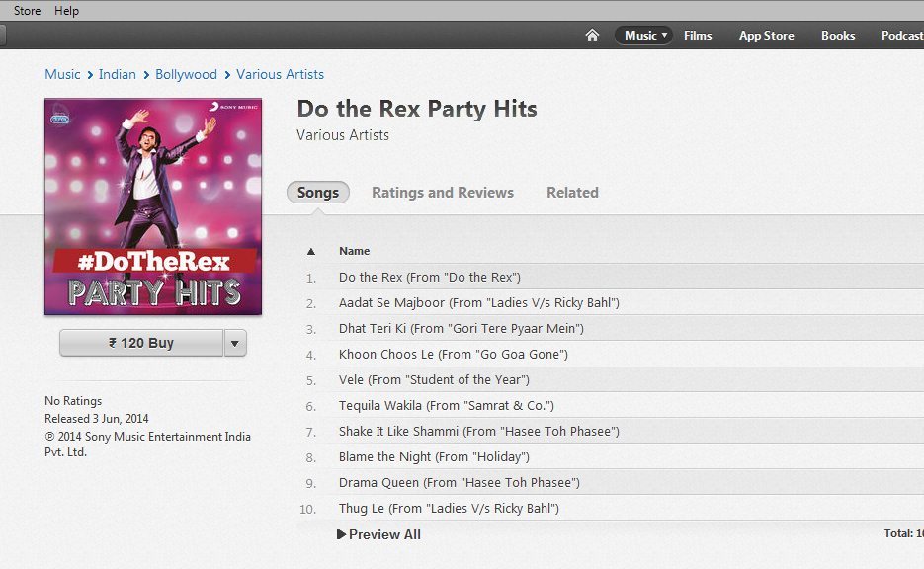Click the Various Artists breadcrumb link
Image resolution: width=924 pixels, height=569 pixels.
(280, 74)
